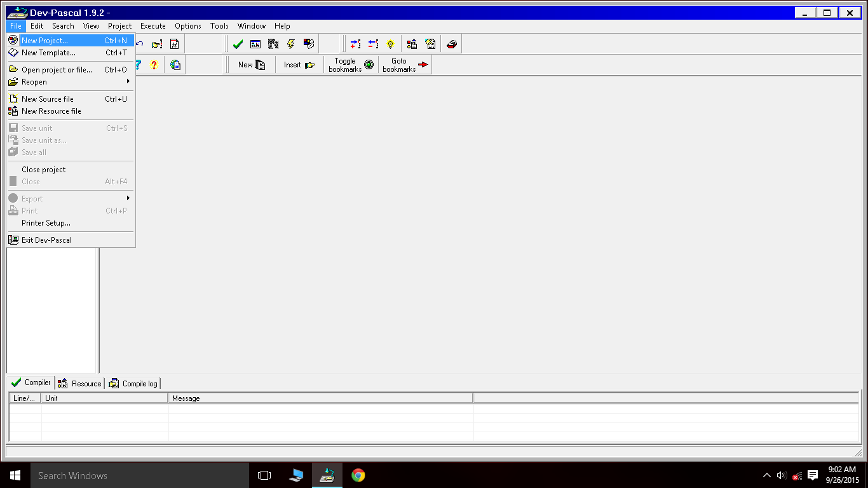
Task: Click the Search Windows box
Action: [140, 475]
